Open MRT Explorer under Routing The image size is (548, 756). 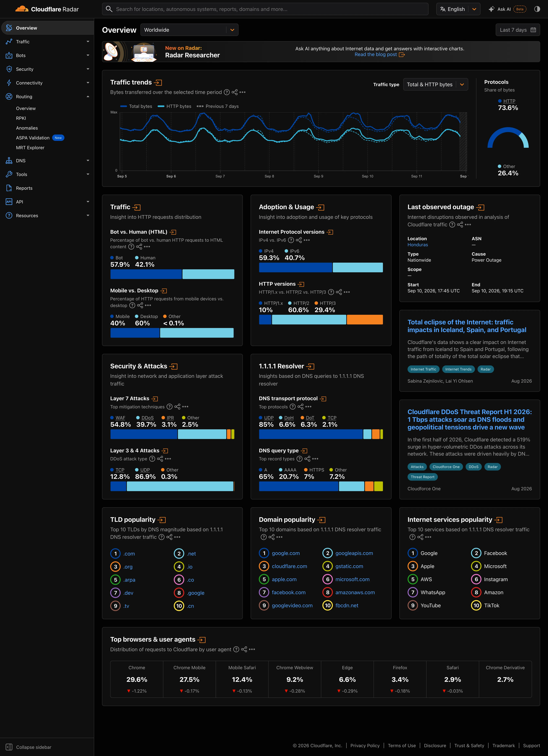30,148
